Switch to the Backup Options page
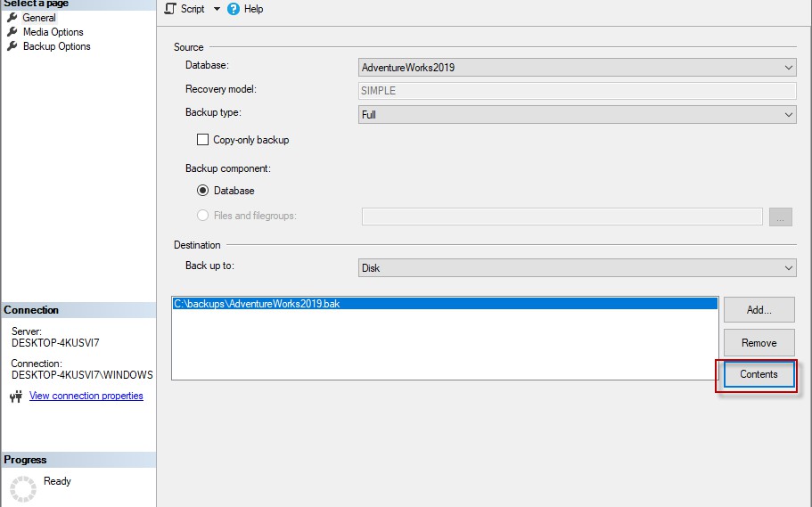This screenshot has width=812, height=507. point(56,46)
